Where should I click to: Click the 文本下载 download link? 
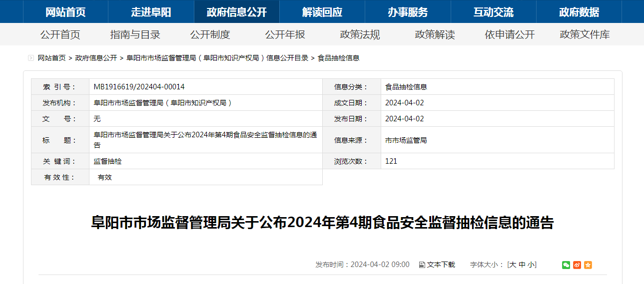(x=441, y=265)
